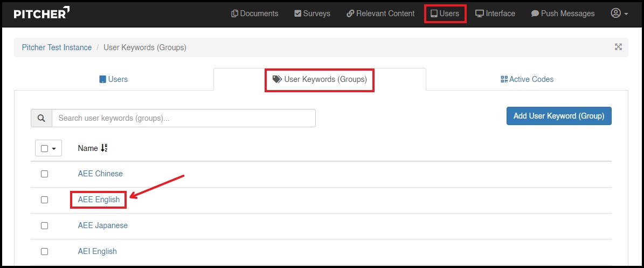644x268 pixels.
Task: Open the user account profile icon
Action: [x=619, y=13]
